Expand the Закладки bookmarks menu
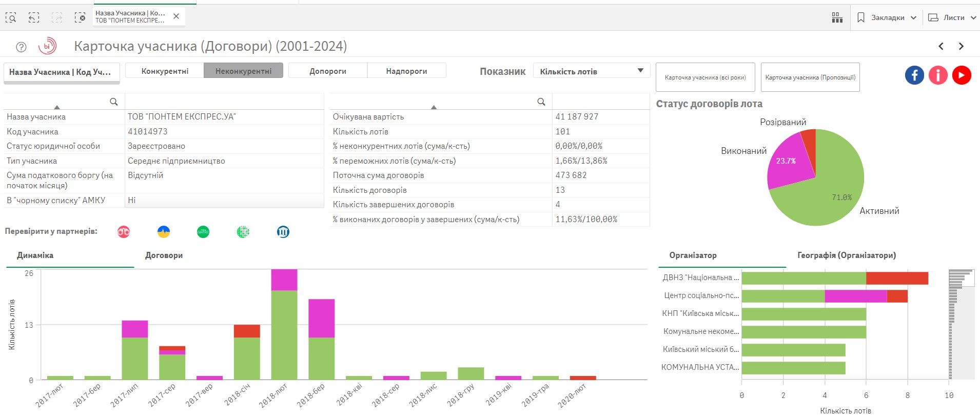Image resolution: width=980 pixels, height=416 pixels. click(887, 18)
